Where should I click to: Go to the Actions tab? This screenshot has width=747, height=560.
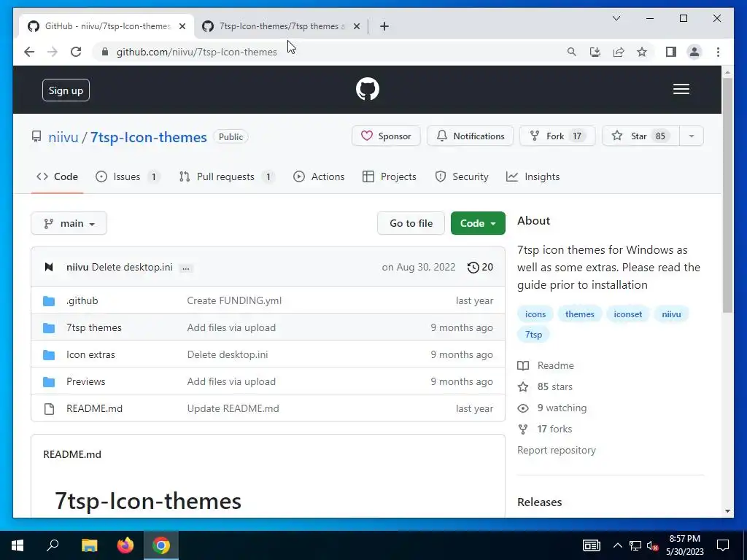[319, 176]
